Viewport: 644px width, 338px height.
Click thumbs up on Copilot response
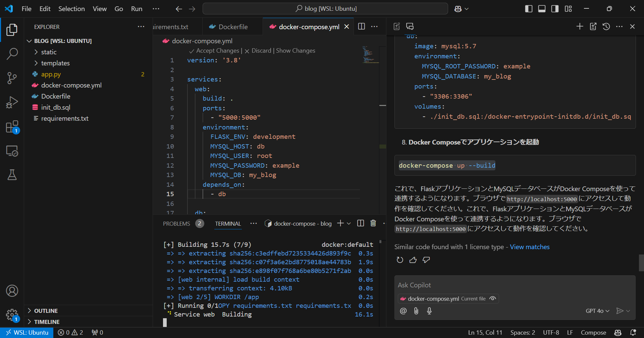[413, 260]
